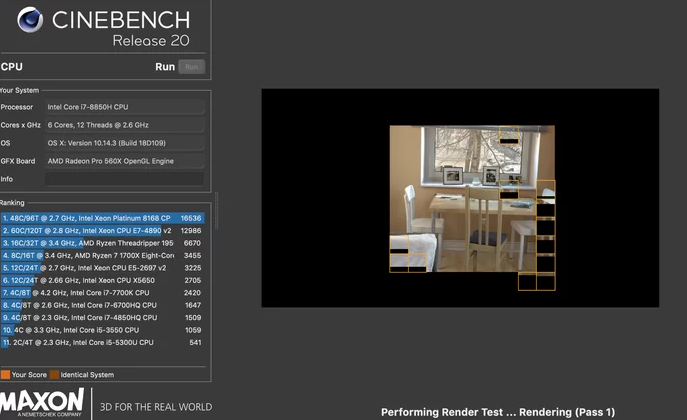The height and width of the screenshot is (420, 687).
Task: Click the Cinebench sphere logo icon
Action: point(30,20)
